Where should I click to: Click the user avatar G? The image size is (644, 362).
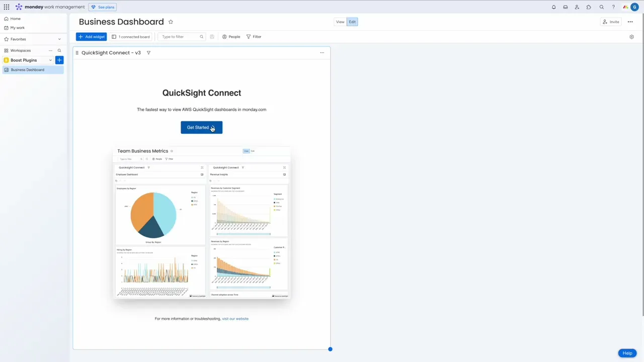click(x=634, y=7)
